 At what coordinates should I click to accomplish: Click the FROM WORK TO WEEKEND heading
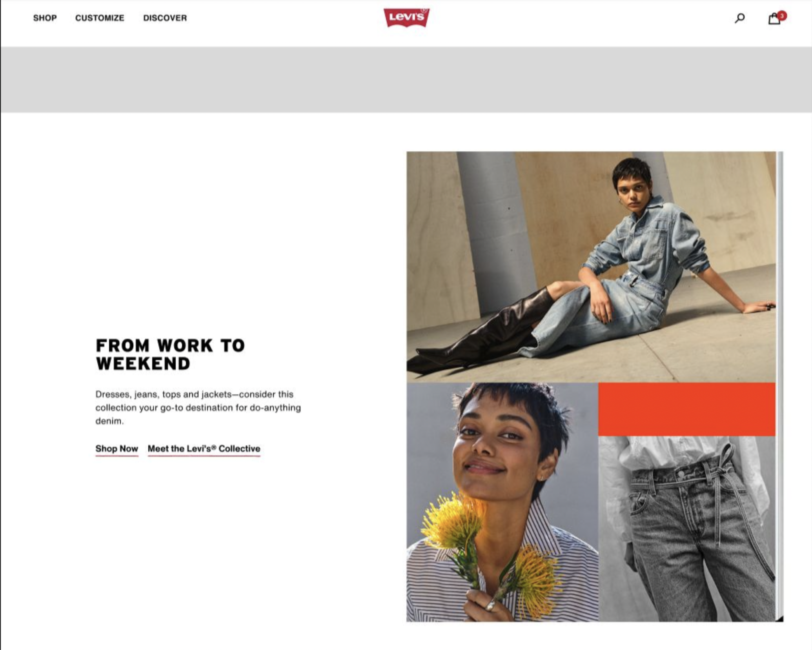[x=170, y=354]
